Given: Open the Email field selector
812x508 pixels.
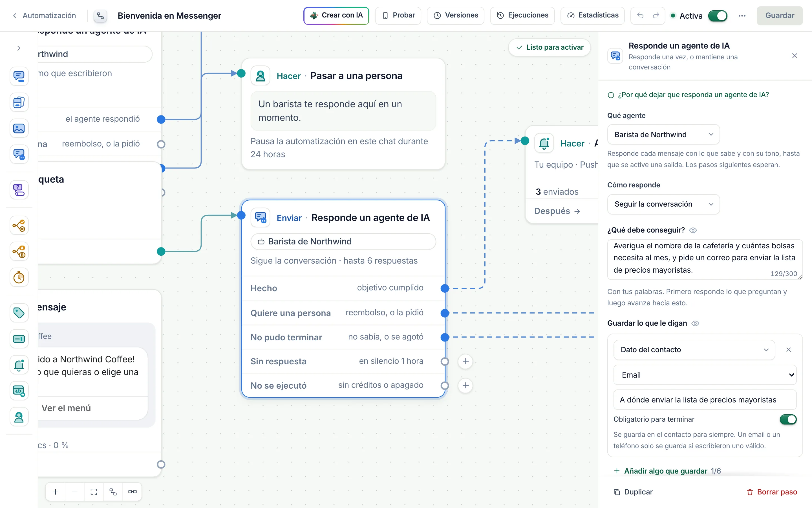Looking at the screenshot, I should pyautogui.click(x=705, y=375).
